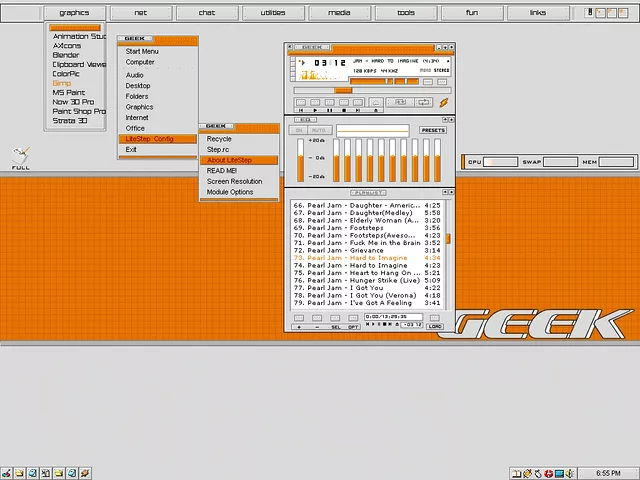640x480 pixels.
Task: Skip to next track in Winamp main window
Action: tap(358, 102)
